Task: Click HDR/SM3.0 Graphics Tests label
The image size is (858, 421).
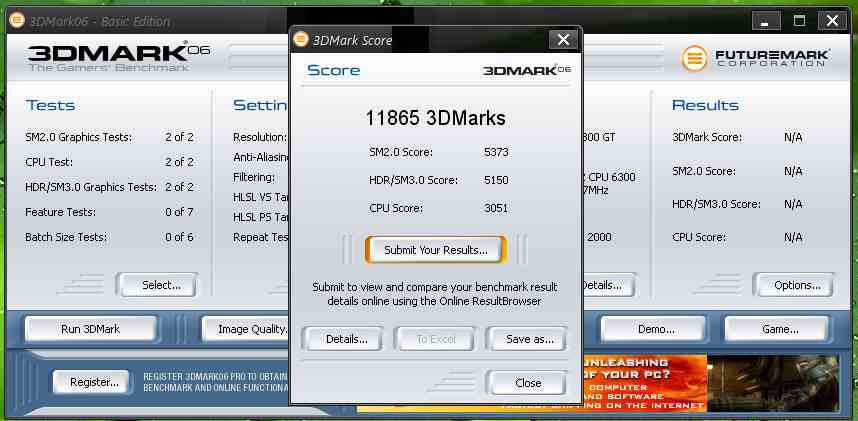Action: point(91,187)
